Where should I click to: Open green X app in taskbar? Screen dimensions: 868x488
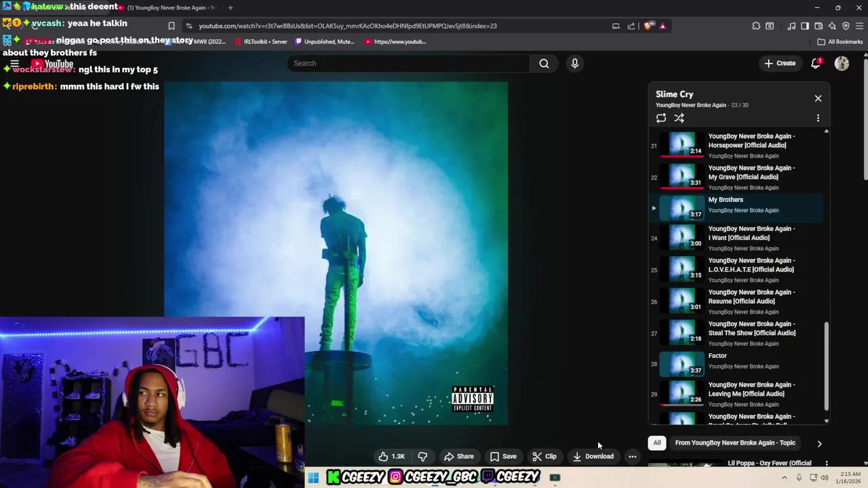coord(555,478)
